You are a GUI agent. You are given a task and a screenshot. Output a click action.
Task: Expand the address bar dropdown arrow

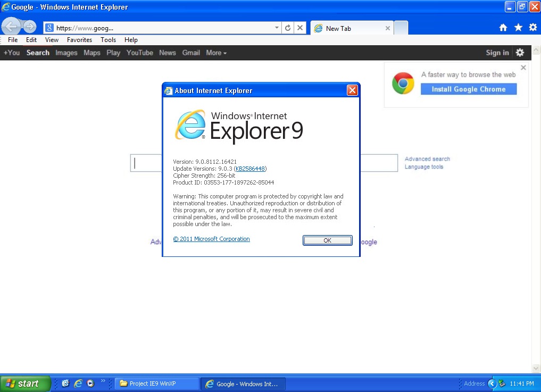277,28
